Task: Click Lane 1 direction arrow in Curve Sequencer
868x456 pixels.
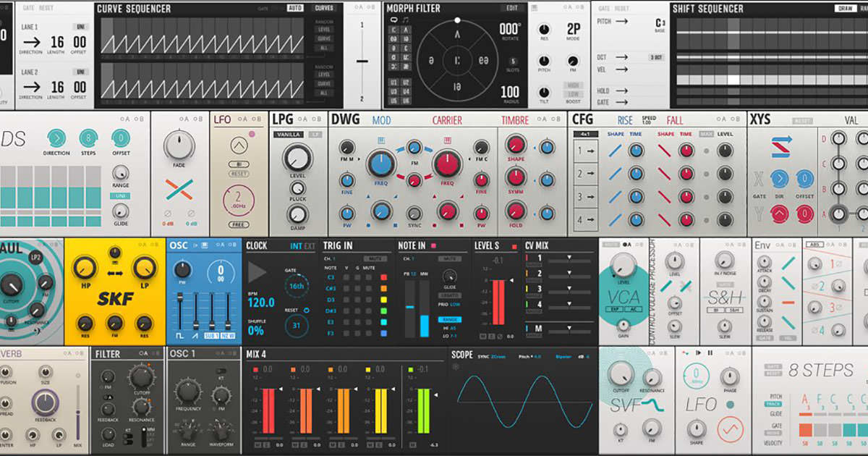Action: coord(30,43)
